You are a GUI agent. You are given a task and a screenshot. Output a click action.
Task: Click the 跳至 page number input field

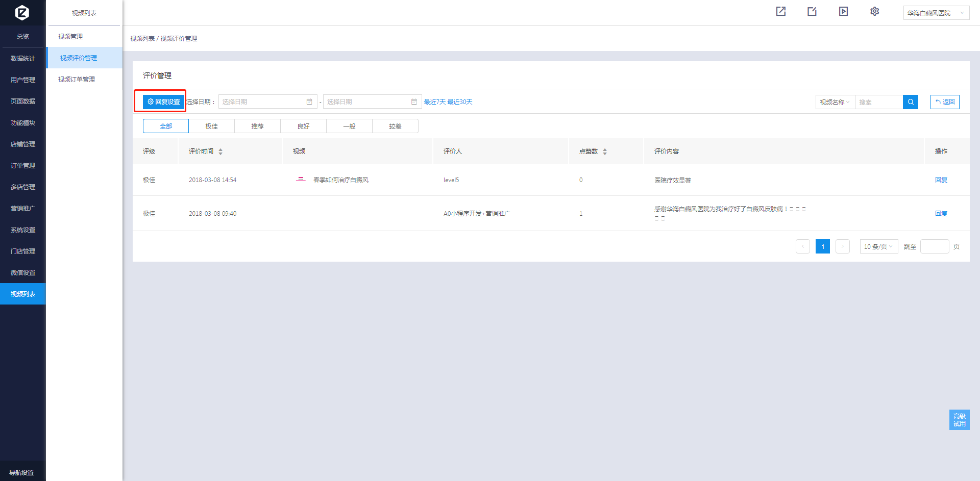[x=935, y=246]
